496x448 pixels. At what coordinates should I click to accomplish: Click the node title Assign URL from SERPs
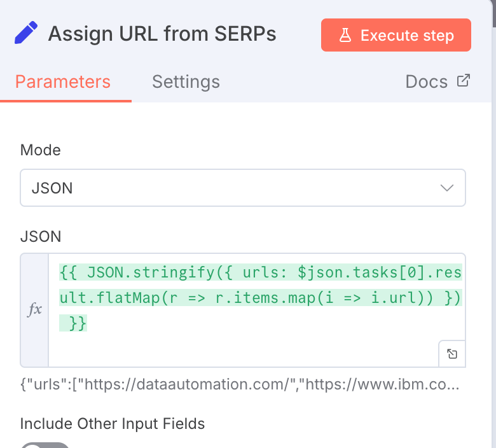pos(162,34)
